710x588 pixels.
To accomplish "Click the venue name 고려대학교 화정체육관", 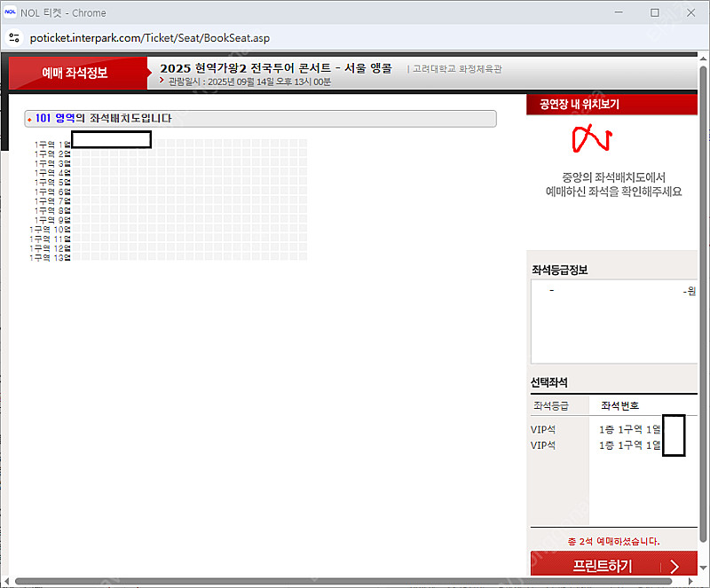I will click(457, 69).
